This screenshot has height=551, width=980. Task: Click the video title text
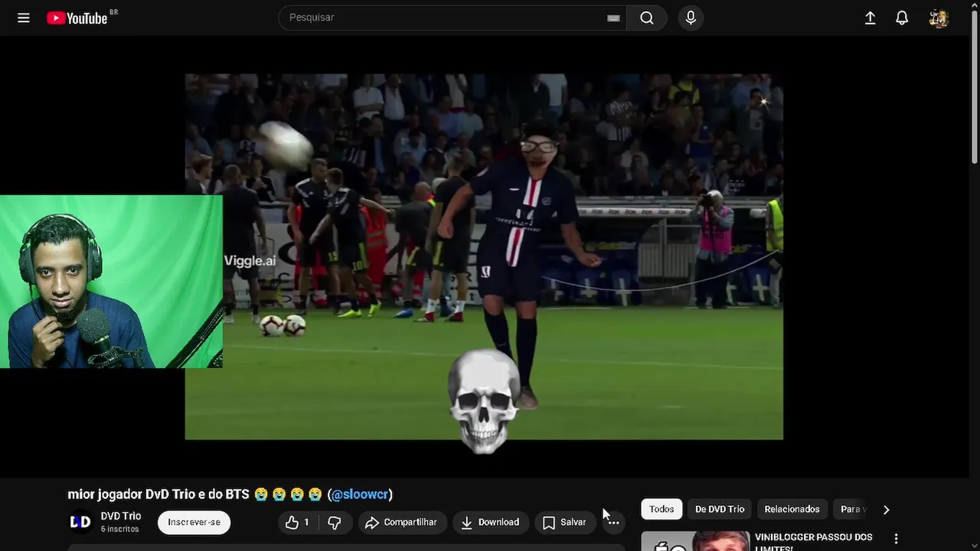click(230, 494)
